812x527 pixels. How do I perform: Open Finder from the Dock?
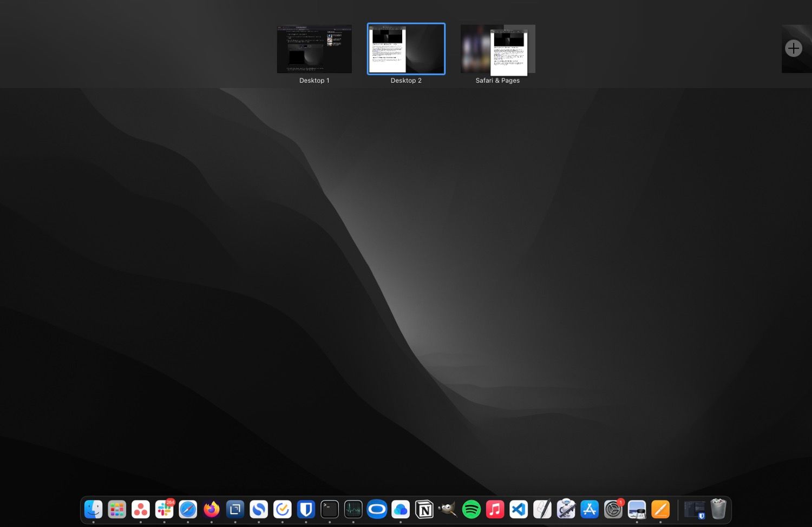pos(93,509)
